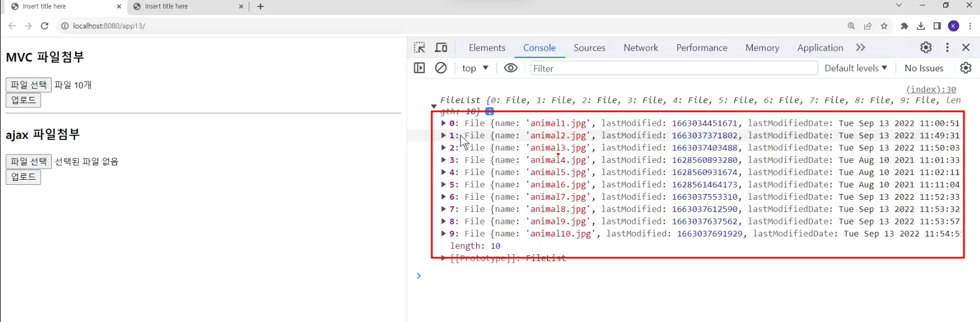
Task: Open the Chrome three-dot menu
Action: pyautogui.click(x=970, y=26)
